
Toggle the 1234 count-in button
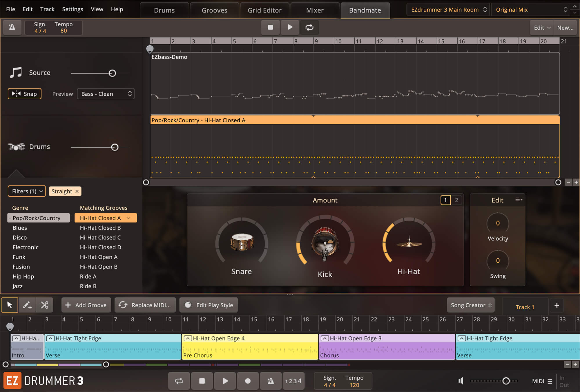point(293,381)
